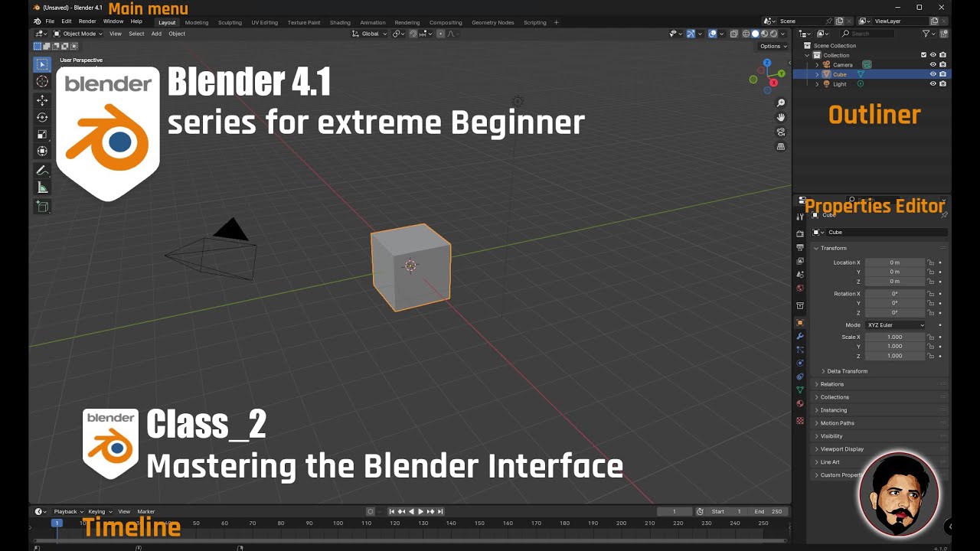Open the View Layer properties tab icon
The width and height of the screenshot is (980, 551).
click(800, 261)
